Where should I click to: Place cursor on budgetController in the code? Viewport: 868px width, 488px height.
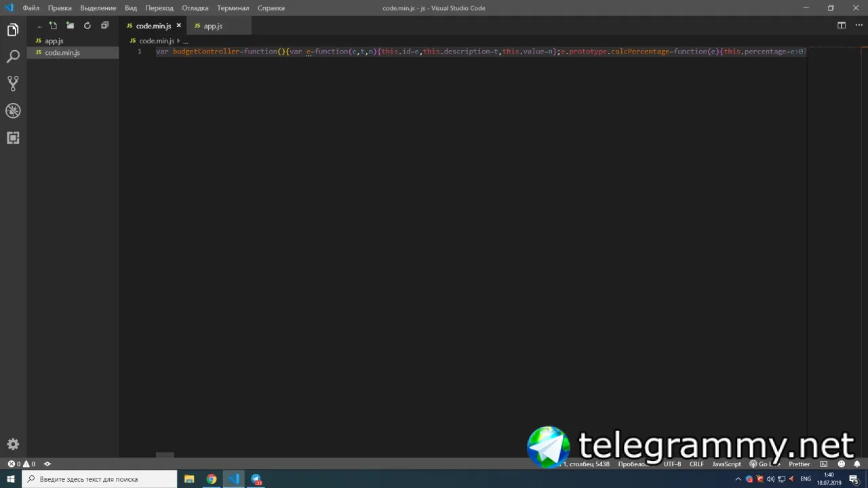(206, 52)
